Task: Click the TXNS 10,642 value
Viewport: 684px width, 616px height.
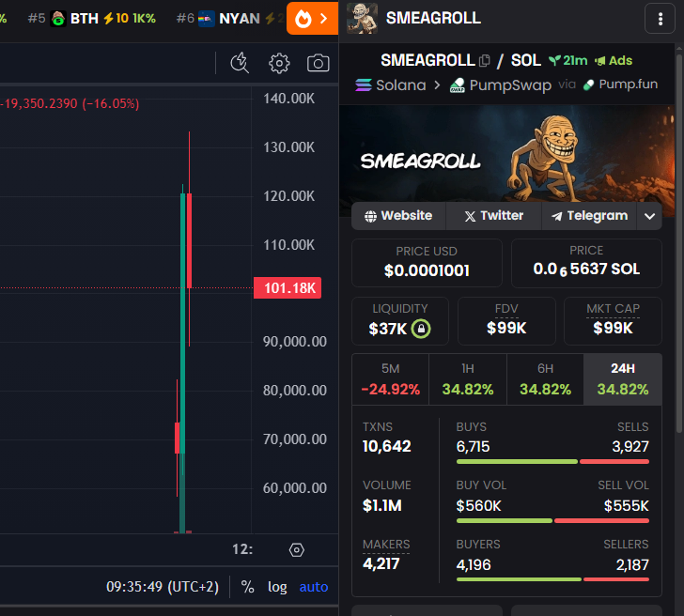Action: tap(386, 446)
